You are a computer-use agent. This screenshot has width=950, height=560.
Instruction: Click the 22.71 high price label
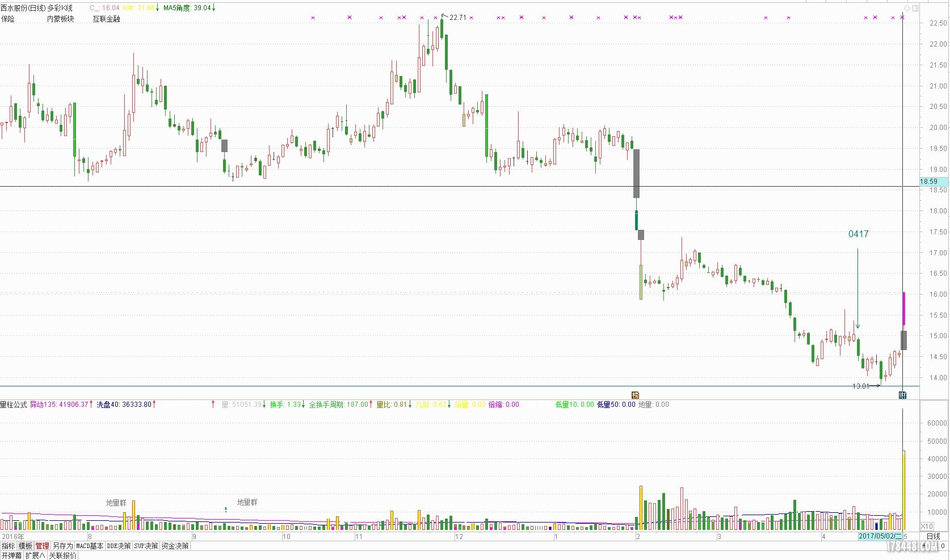pos(458,18)
